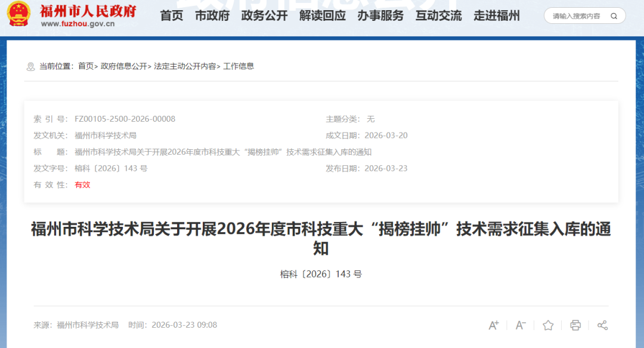Open 法定主动公开内容 breadcrumb link

[x=185, y=66]
